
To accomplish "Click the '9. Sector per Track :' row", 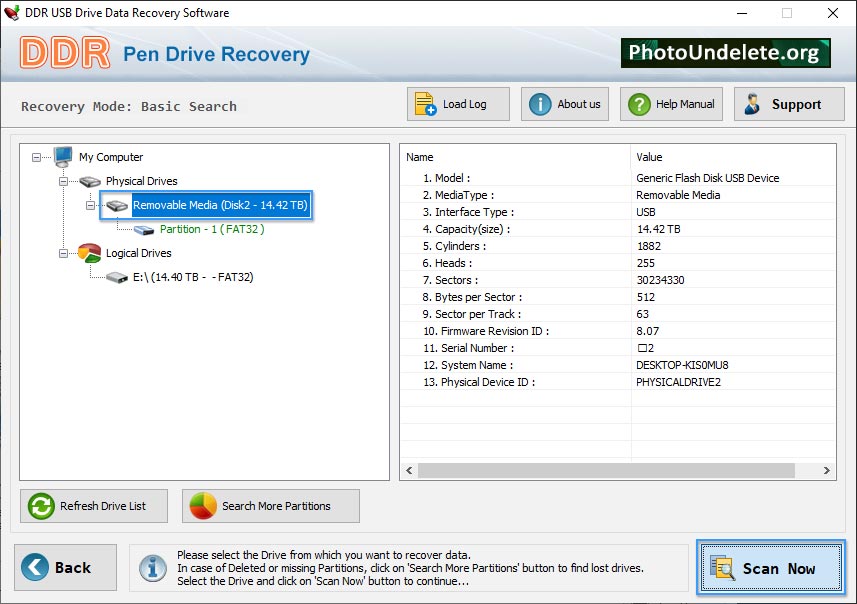I will [x=618, y=314].
